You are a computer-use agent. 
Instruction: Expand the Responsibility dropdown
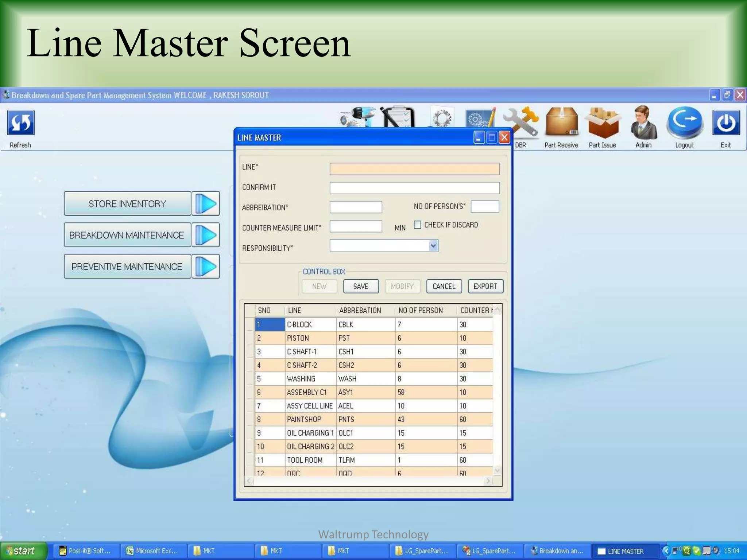(x=433, y=246)
